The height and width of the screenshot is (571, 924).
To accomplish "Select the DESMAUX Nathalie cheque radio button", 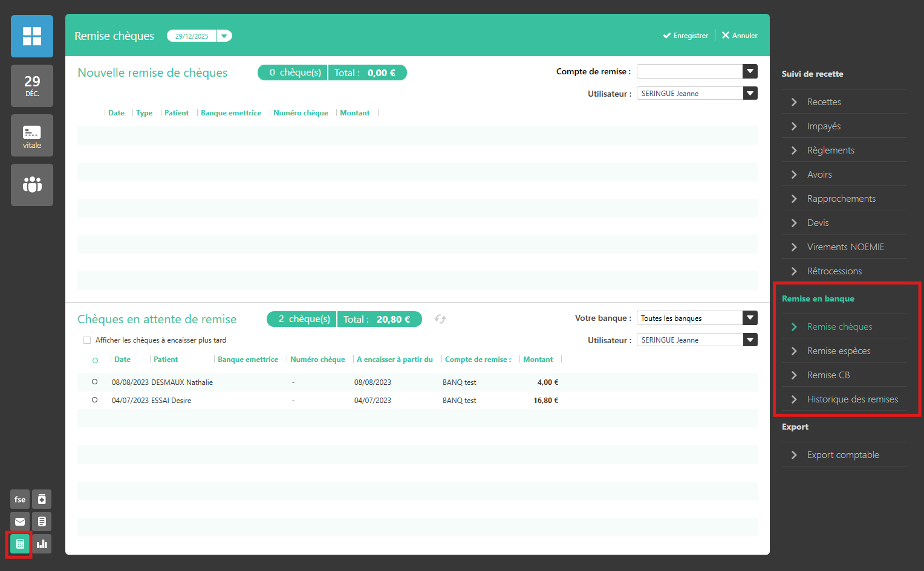I will coord(94,382).
